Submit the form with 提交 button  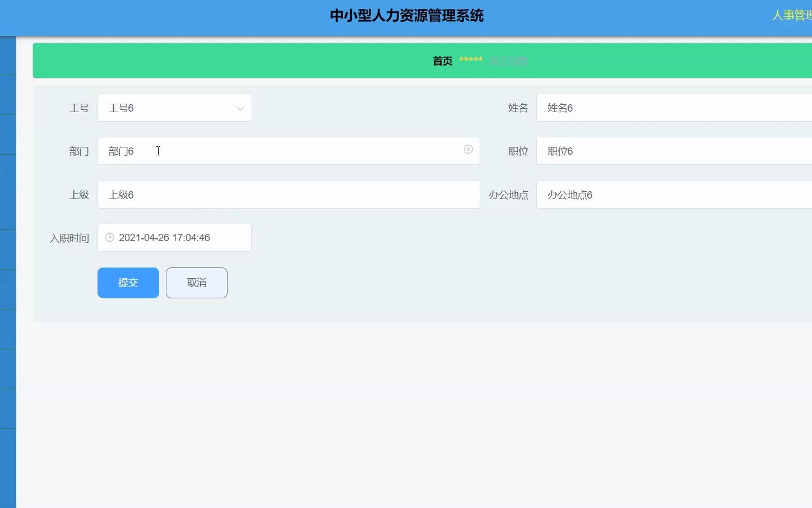pos(128,283)
